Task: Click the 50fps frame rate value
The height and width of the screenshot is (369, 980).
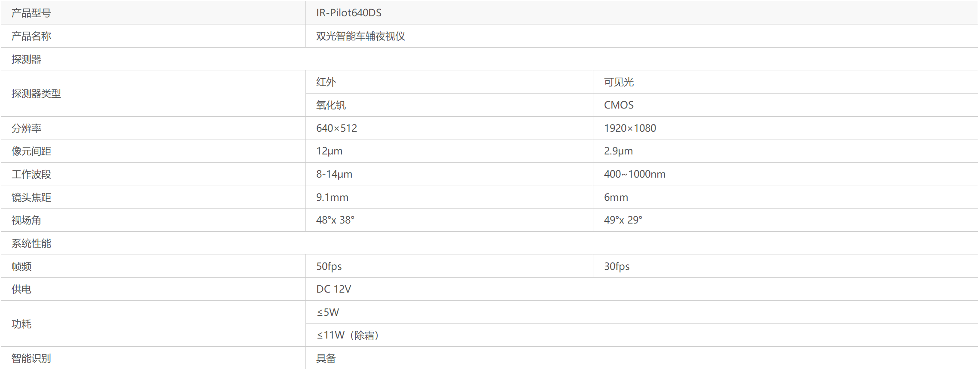Action: pos(329,266)
